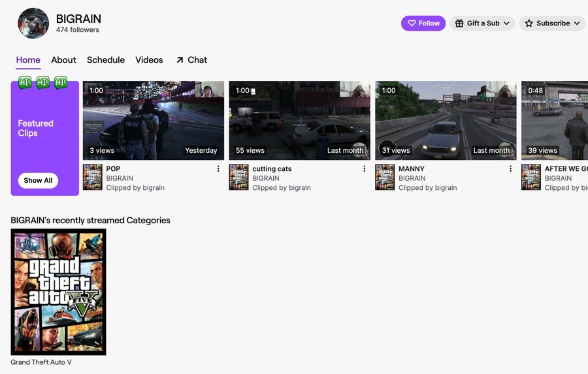Open Chat via the popout arrow link
The width and height of the screenshot is (588, 374).
[191, 60]
